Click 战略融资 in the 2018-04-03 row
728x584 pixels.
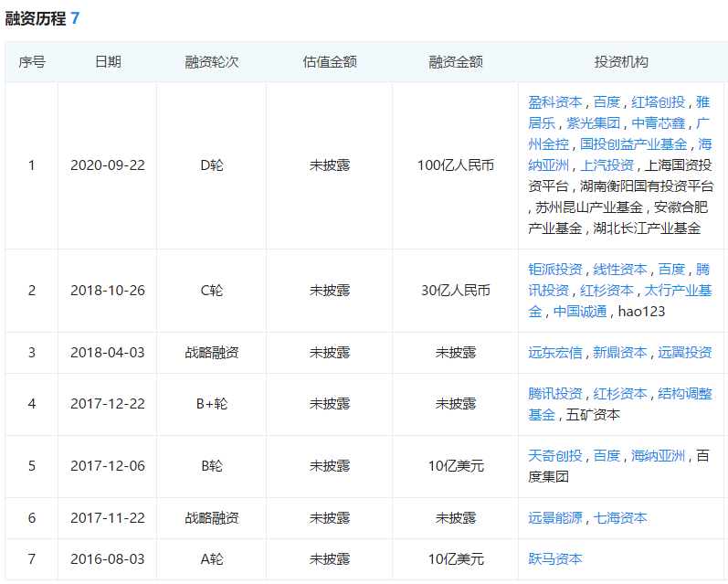pos(212,353)
